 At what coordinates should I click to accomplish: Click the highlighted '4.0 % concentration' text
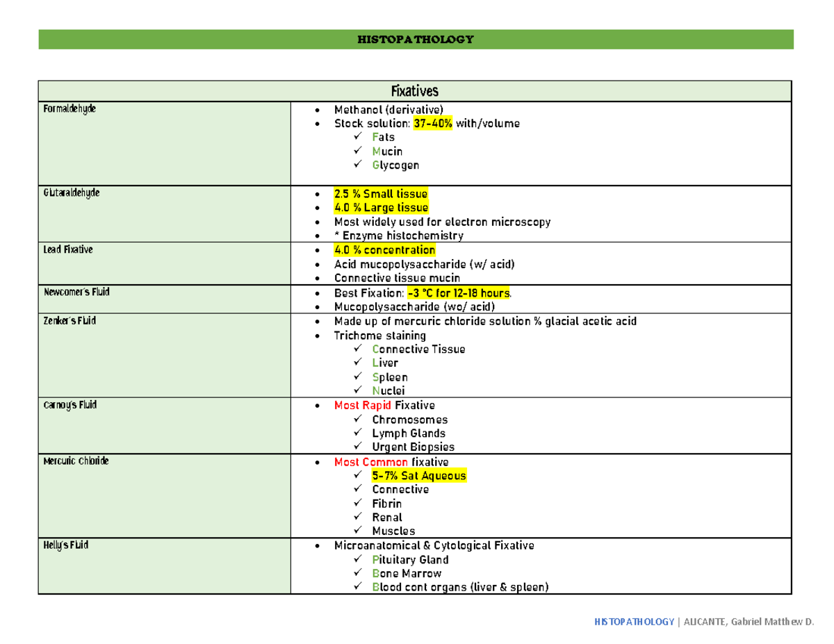tap(385, 250)
